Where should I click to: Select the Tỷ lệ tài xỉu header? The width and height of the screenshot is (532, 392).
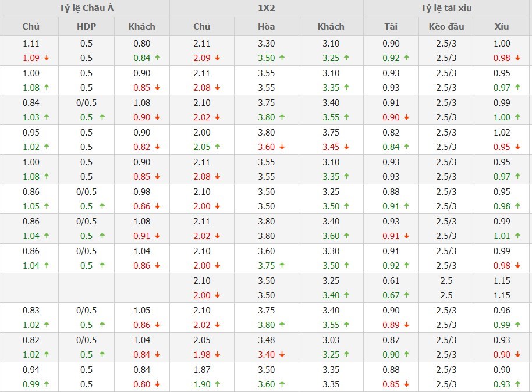[447, 8]
